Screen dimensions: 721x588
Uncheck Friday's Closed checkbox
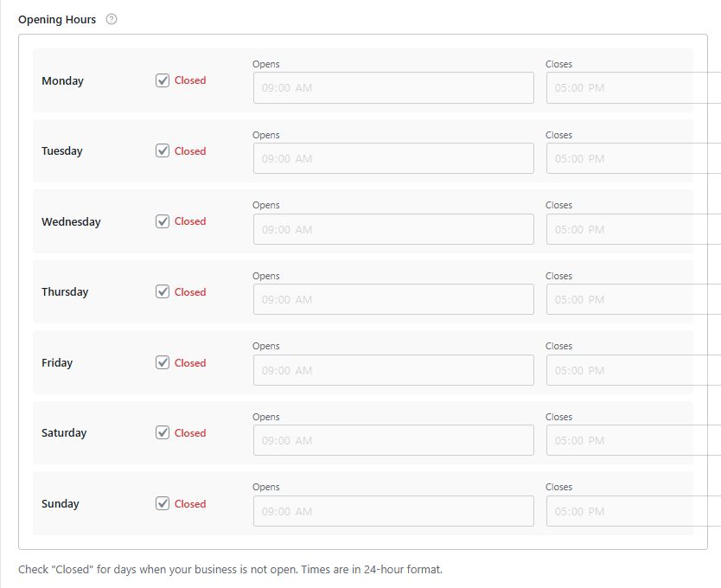click(163, 362)
